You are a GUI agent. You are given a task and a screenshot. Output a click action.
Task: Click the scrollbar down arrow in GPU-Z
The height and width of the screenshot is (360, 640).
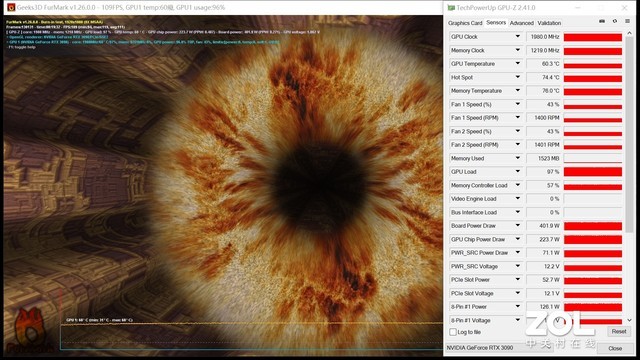click(x=629, y=320)
